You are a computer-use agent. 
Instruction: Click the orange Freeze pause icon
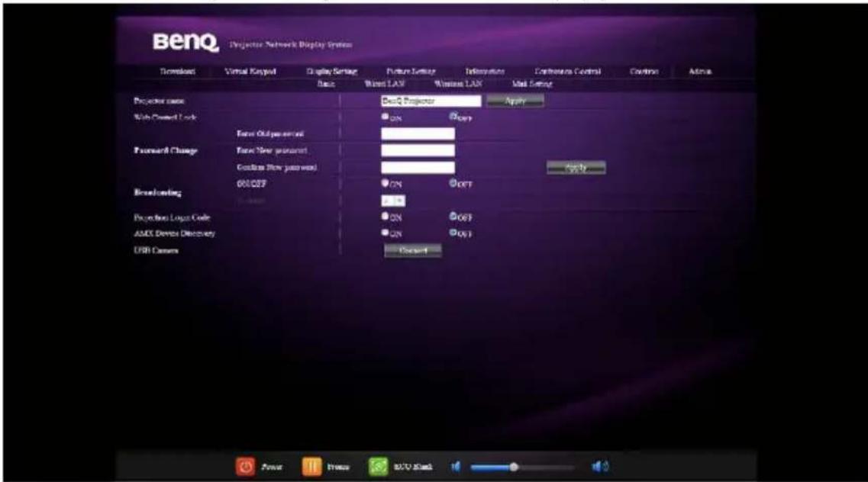point(311,467)
